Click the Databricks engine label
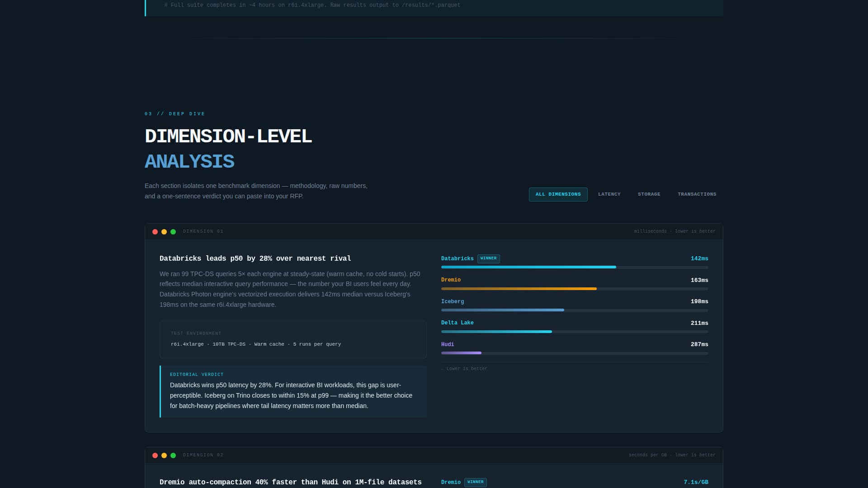 point(457,258)
